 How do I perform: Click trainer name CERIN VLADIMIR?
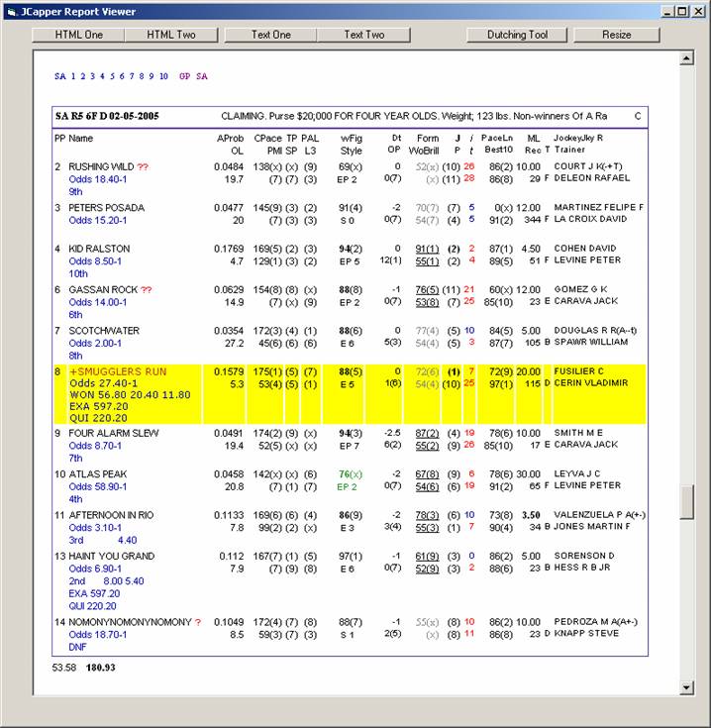tap(591, 382)
